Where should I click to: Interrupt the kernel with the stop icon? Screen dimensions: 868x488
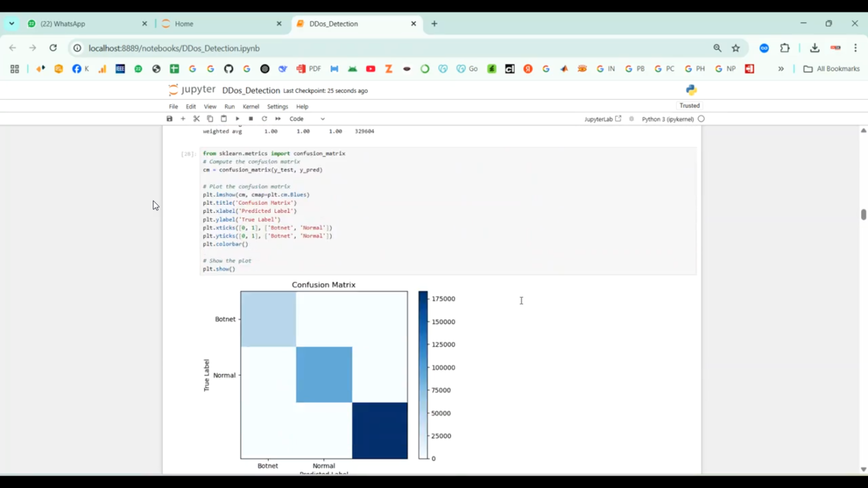251,119
